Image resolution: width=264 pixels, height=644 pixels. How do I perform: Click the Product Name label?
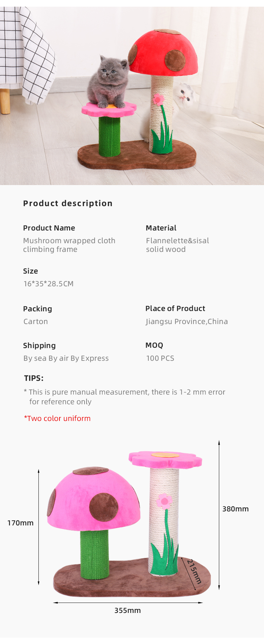pos(49,228)
